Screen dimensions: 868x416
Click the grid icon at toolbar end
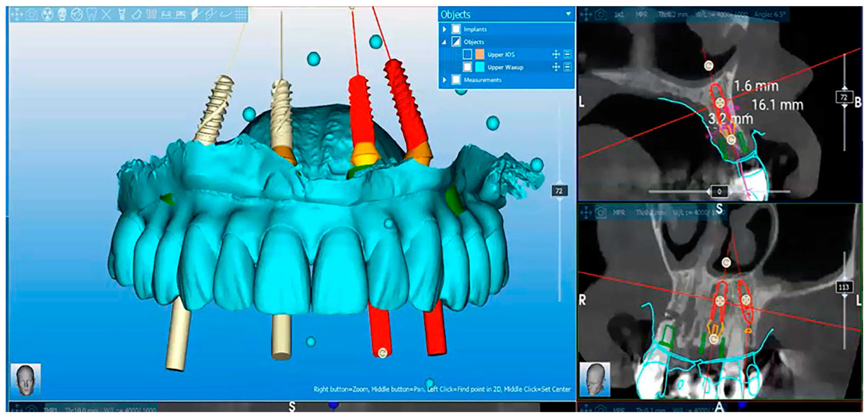pos(241,15)
